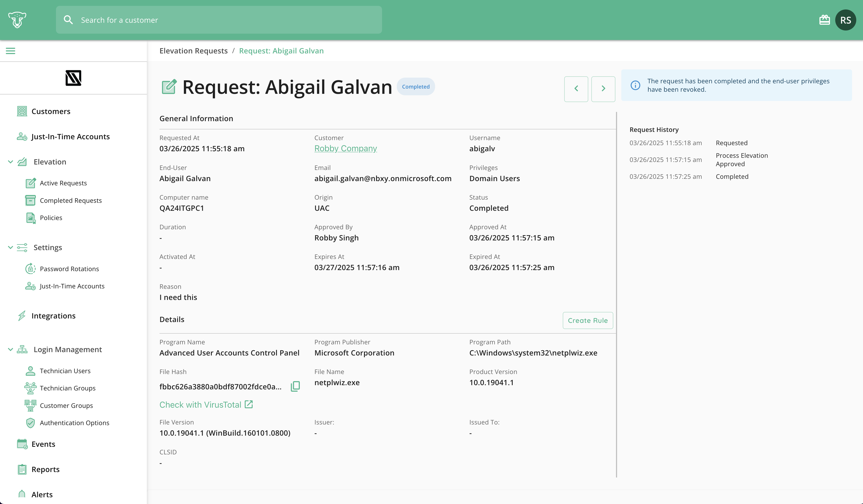Open Check with VirusTotal link
The height and width of the screenshot is (504, 863).
pyautogui.click(x=206, y=404)
